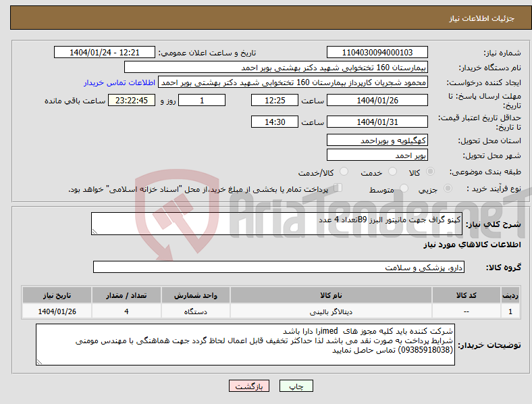Click the request creator name field
The width and height of the screenshot is (532, 404).
[293, 82]
